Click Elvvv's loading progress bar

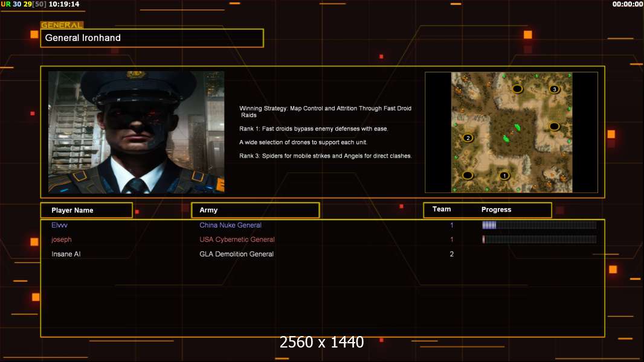539,224
